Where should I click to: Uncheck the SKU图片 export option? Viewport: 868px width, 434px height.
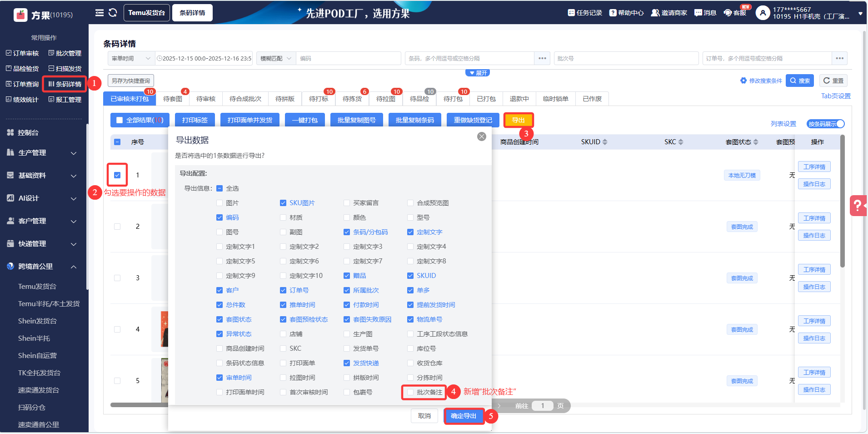coord(283,203)
